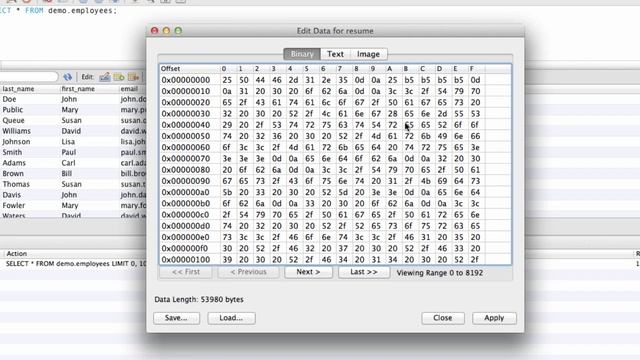Apply the resume data changes
Image resolution: width=640 pixels, height=360 pixels.
point(494,318)
